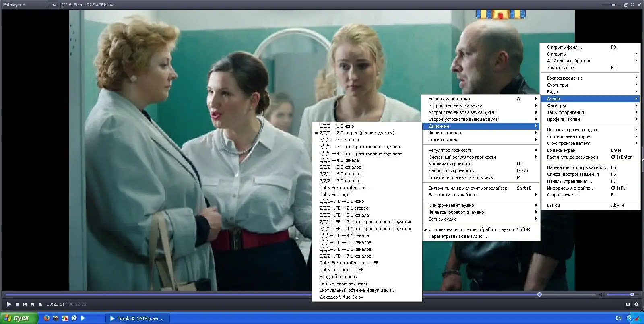Screen dimensions: 644x324
Task: Click Открыть файл... in the context menu
Action: (x=590, y=47)
